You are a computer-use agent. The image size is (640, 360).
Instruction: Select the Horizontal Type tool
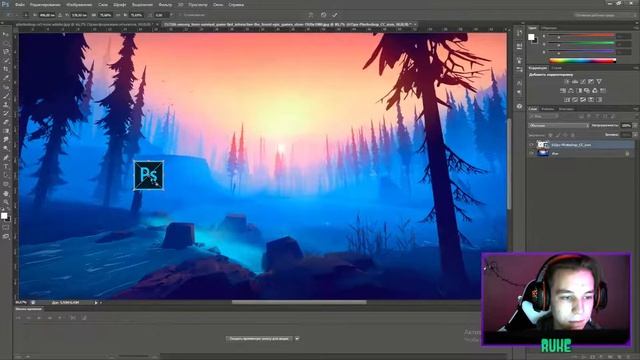click(5, 167)
